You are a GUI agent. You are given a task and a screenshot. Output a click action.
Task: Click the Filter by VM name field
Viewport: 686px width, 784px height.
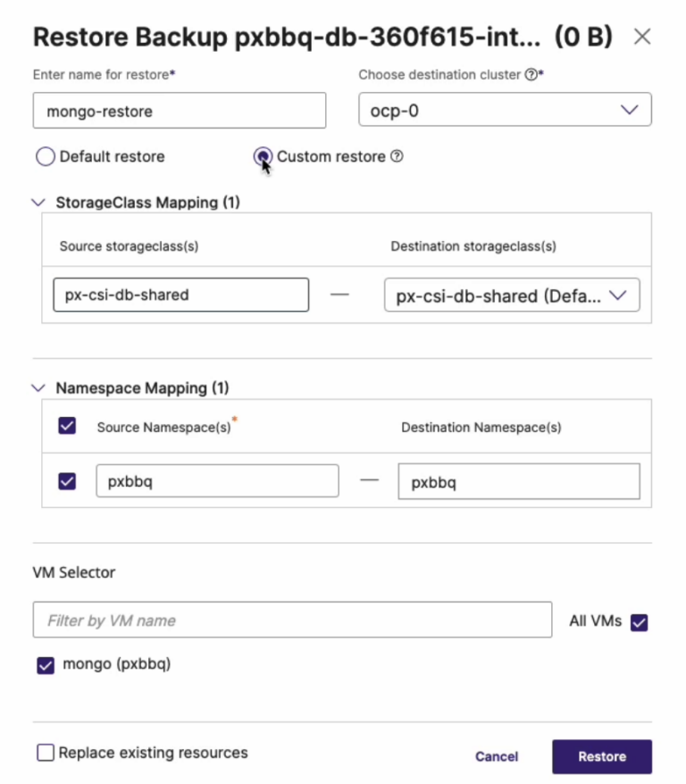point(292,620)
